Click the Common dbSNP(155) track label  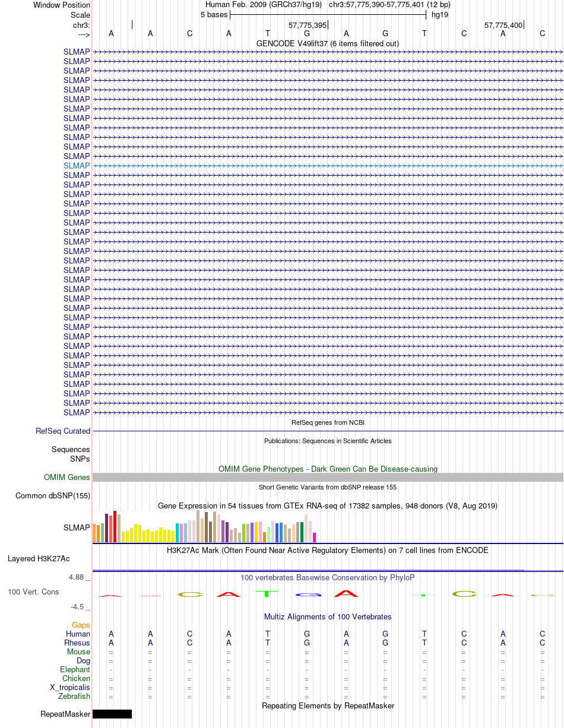[x=53, y=496]
